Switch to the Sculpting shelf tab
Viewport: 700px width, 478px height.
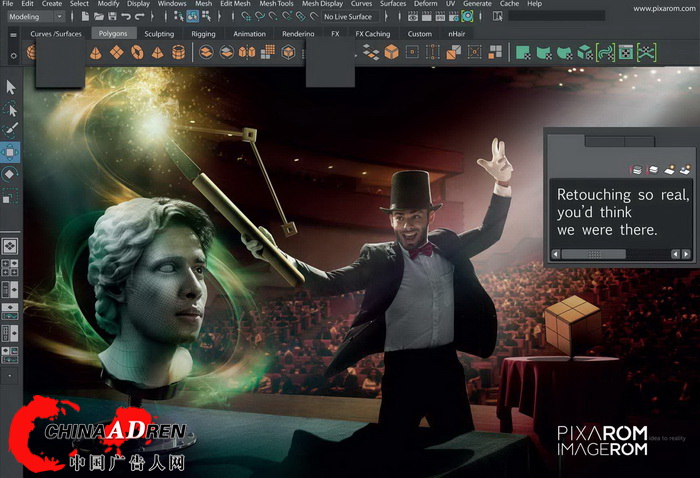pyautogui.click(x=159, y=34)
